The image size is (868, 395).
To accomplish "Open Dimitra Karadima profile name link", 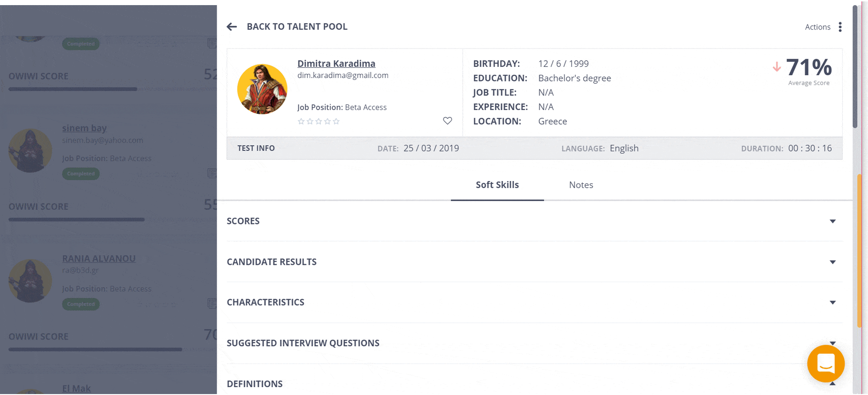I will [x=336, y=63].
